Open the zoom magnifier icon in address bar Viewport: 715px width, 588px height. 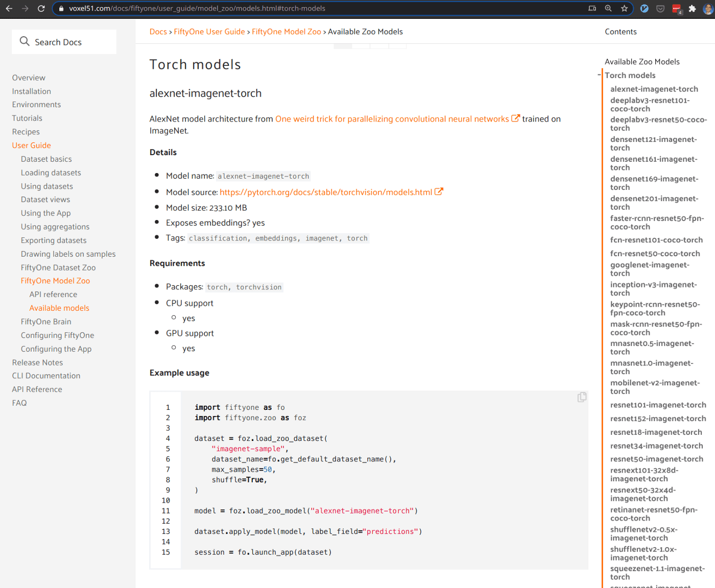click(608, 8)
